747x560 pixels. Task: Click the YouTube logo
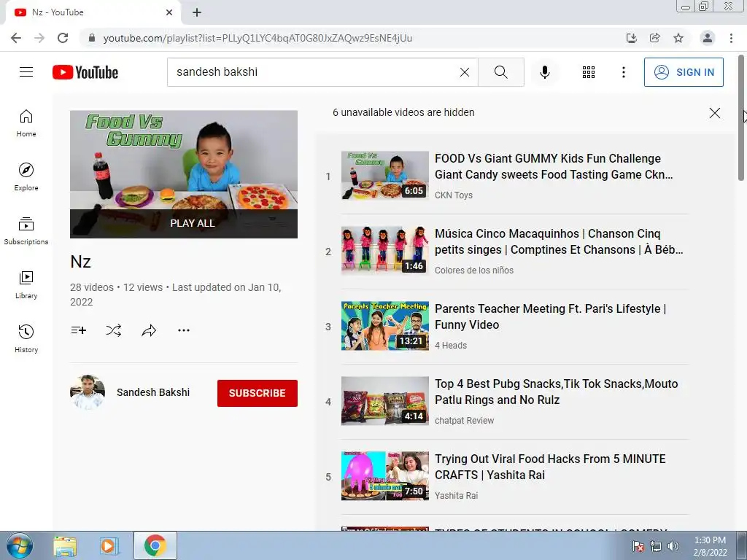[85, 72]
